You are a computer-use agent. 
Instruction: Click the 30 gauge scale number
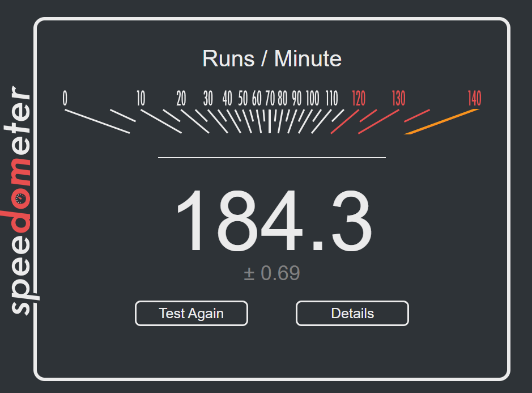[208, 99]
